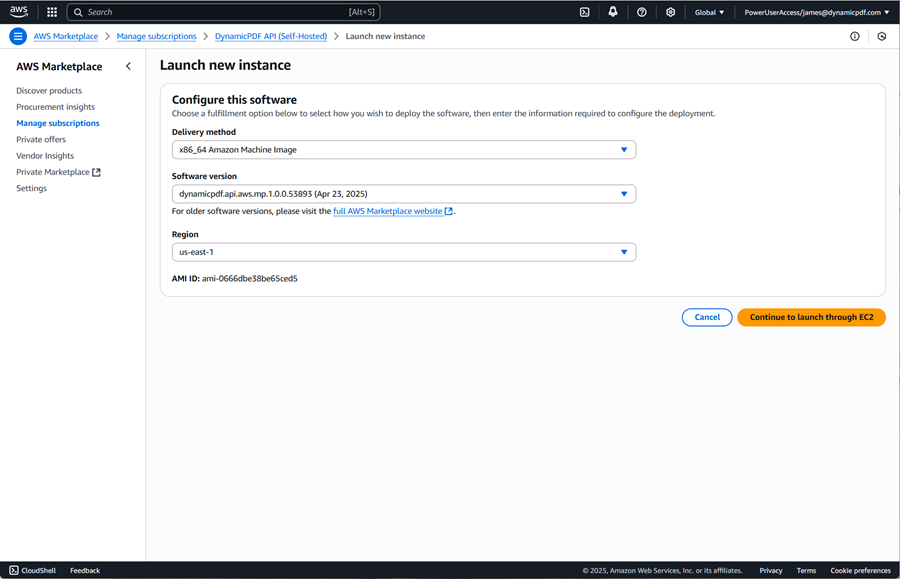Toggle the hamburger navigation menu button
This screenshot has height=579, width=900.
(18, 36)
